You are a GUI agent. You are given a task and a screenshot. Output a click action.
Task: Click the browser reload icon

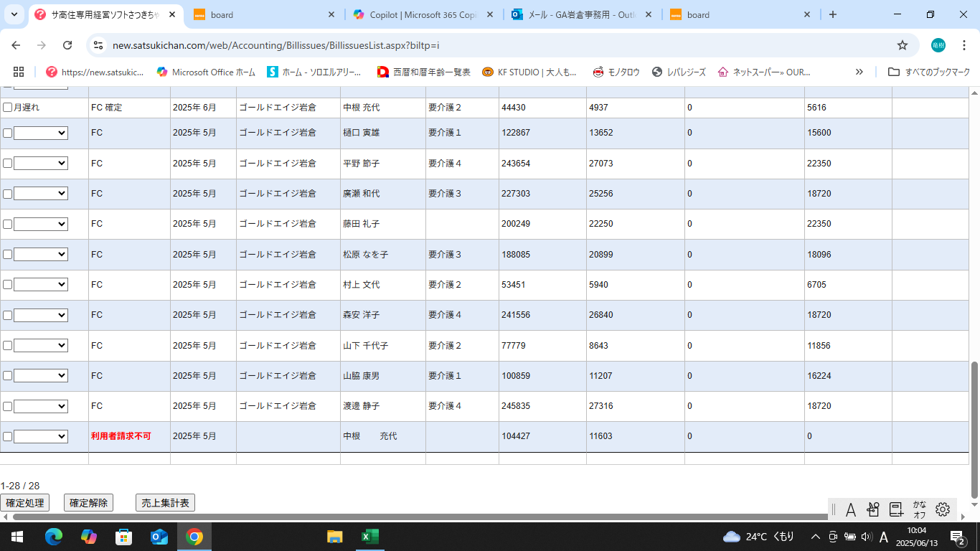tap(67, 45)
